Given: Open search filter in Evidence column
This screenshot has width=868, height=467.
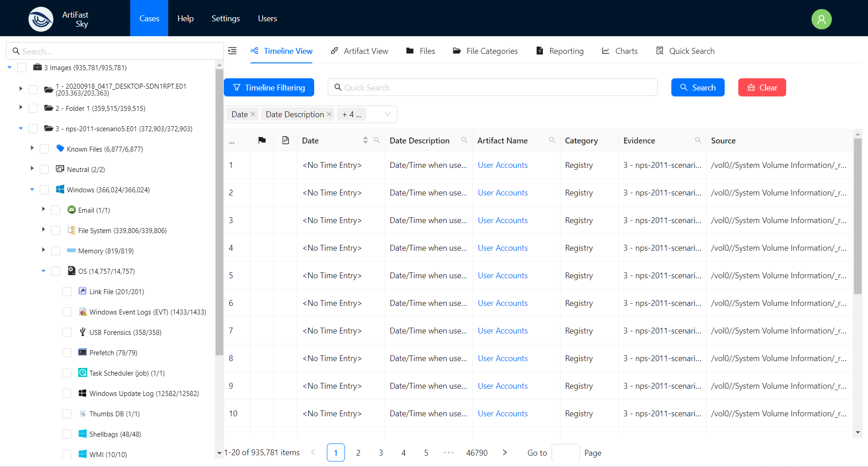Looking at the screenshot, I should [698, 140].
